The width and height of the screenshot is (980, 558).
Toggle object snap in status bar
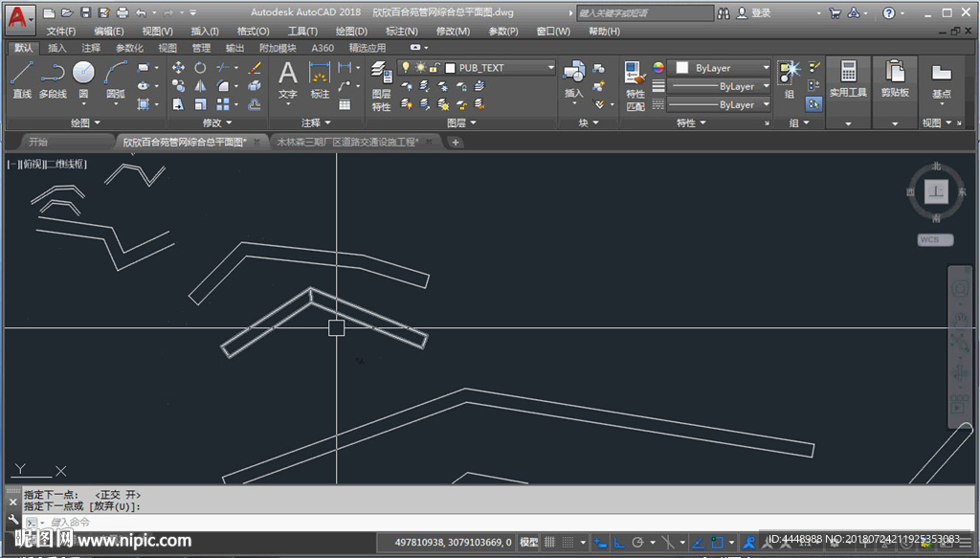[718, 542]
